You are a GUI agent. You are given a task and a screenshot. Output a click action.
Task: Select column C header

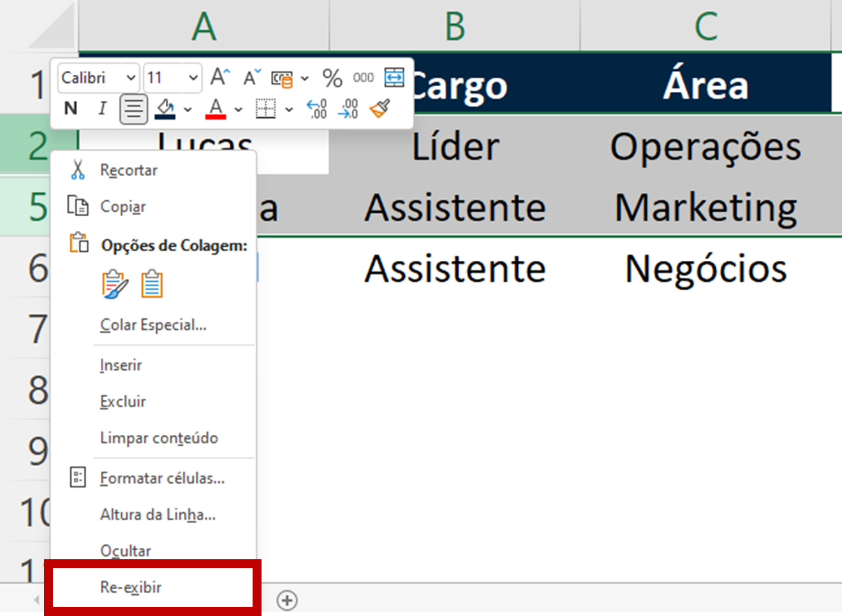[x=705, y=26]
